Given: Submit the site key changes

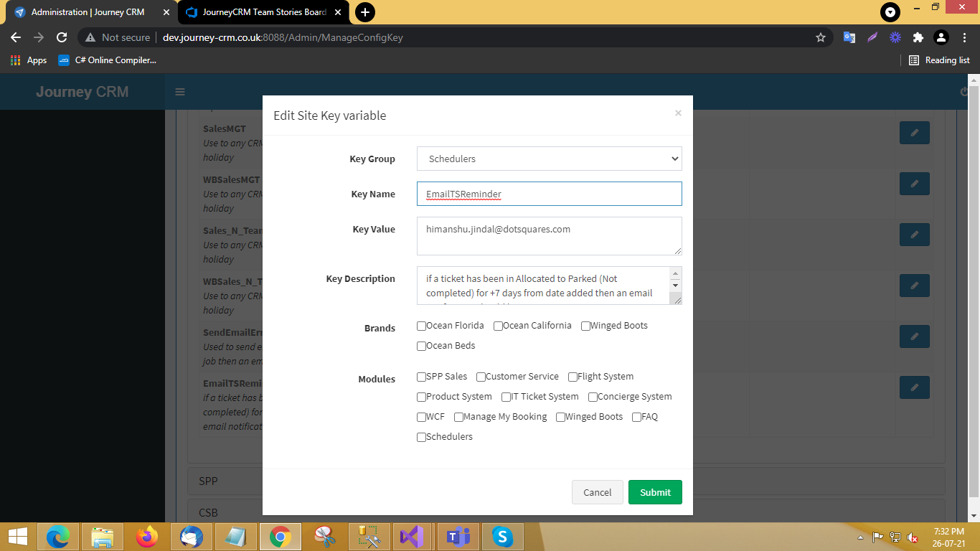Looking at the screenshot, I should pyautogui.click(x=655, y=492).
